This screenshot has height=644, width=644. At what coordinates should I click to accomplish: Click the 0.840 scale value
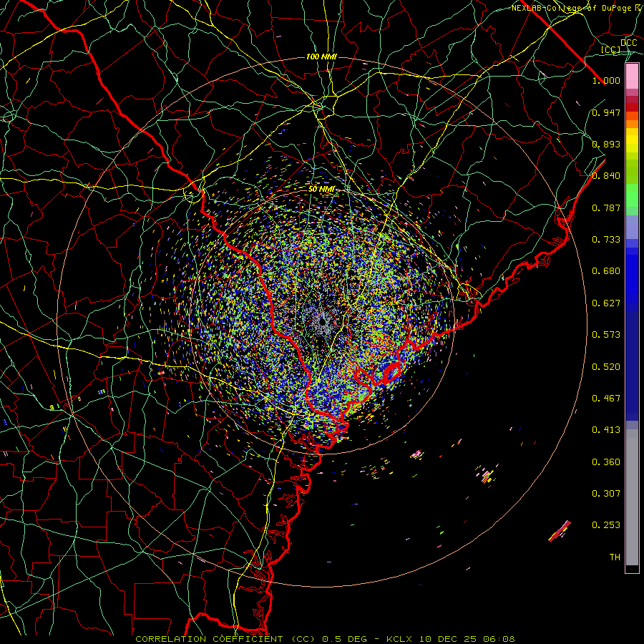(x=606, y=176)
